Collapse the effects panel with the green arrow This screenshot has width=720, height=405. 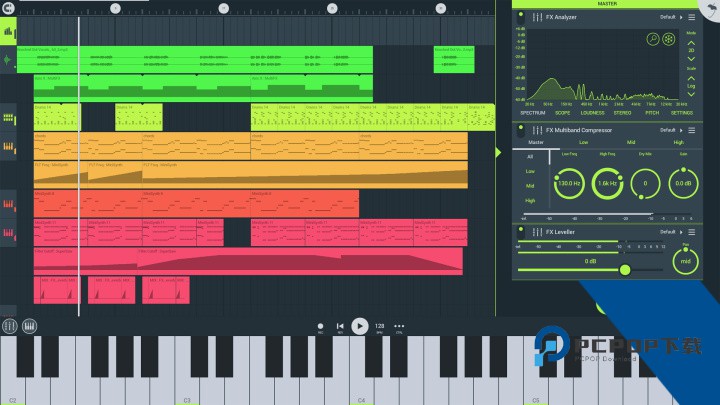point(498,152)
